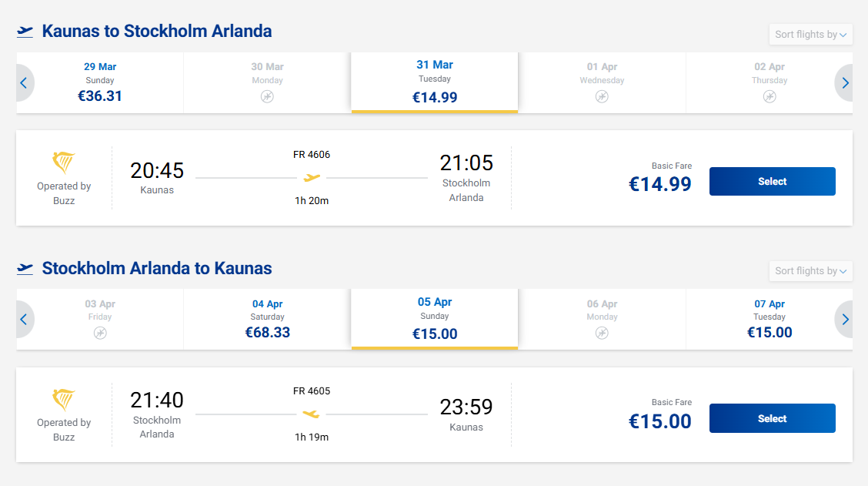
Task: Choose the 31 Mar Tuesday €14.99 date
Action: point(435,82)
